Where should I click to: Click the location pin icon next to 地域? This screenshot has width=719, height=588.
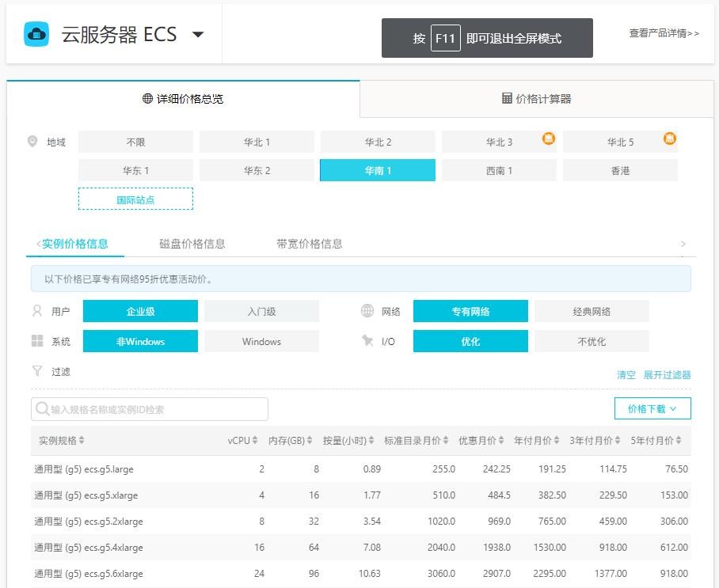pyautogui.click(x=32, y=142)
